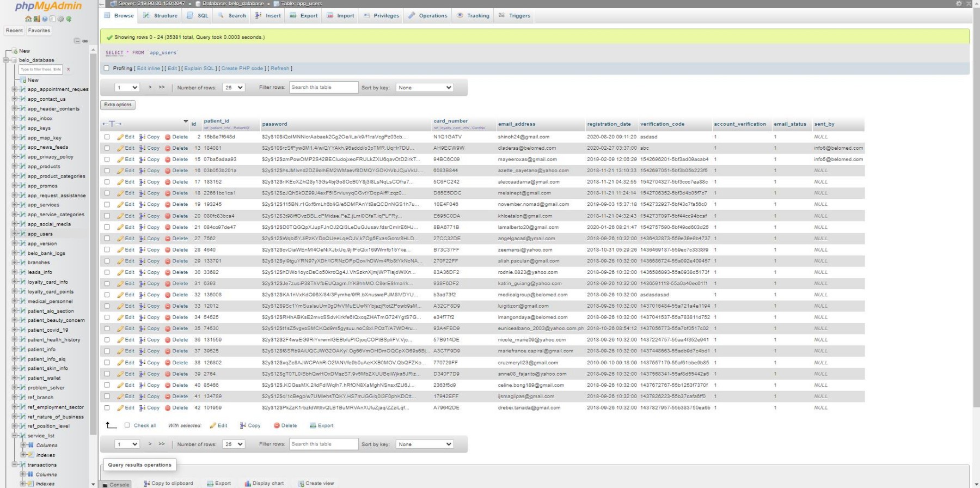Click top Search this table filter field
Viewport: 980px width, 488px height.
tap(323, 88)
